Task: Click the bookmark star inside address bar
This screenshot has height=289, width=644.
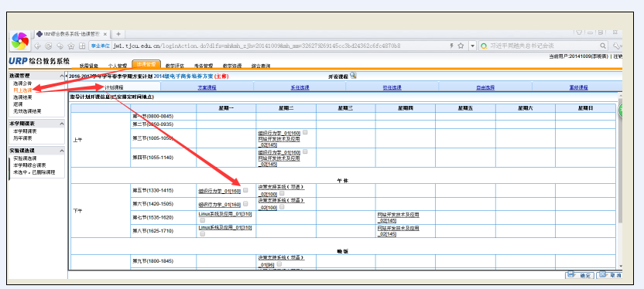Action: [461, 46]
